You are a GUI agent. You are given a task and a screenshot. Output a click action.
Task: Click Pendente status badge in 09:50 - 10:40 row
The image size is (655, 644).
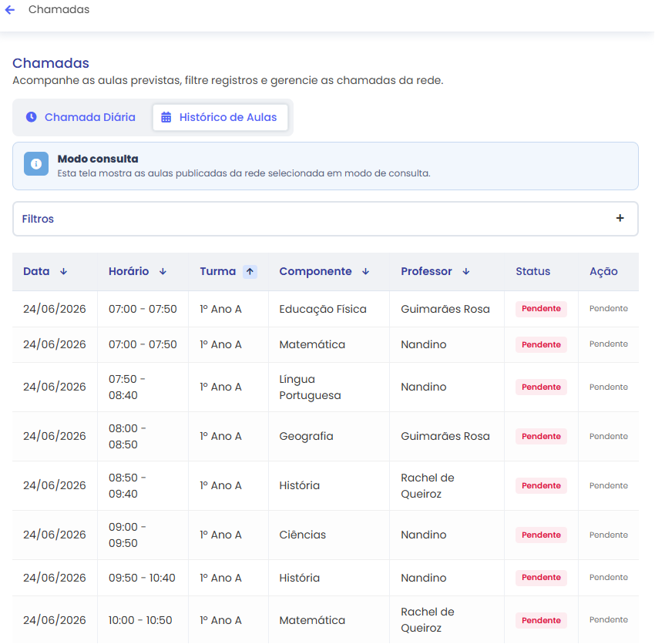pos(541,578)
